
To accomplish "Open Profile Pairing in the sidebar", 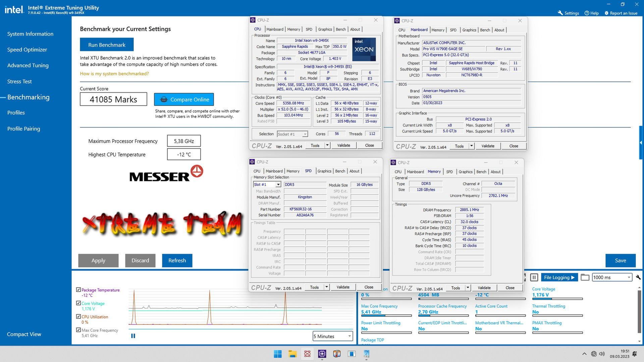I will [23, 129].
